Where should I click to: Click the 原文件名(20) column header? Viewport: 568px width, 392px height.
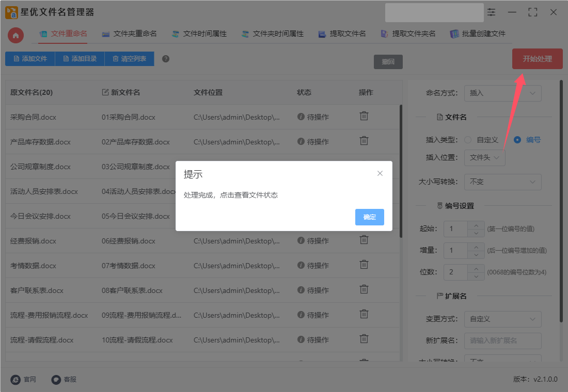31,92
